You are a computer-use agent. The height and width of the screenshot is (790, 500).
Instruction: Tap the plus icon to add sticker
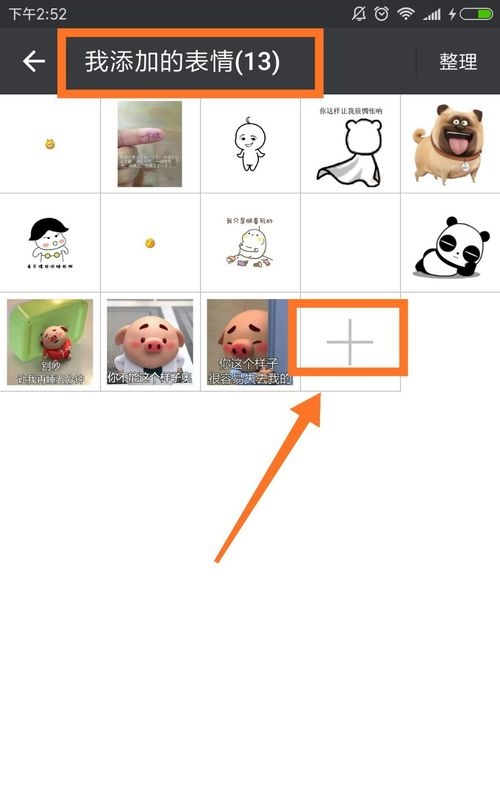[350, 342]
